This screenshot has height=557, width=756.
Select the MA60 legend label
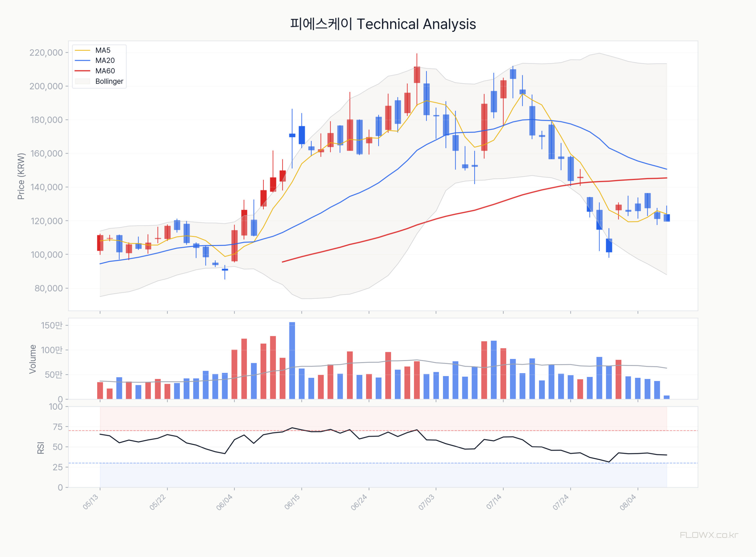105,71
